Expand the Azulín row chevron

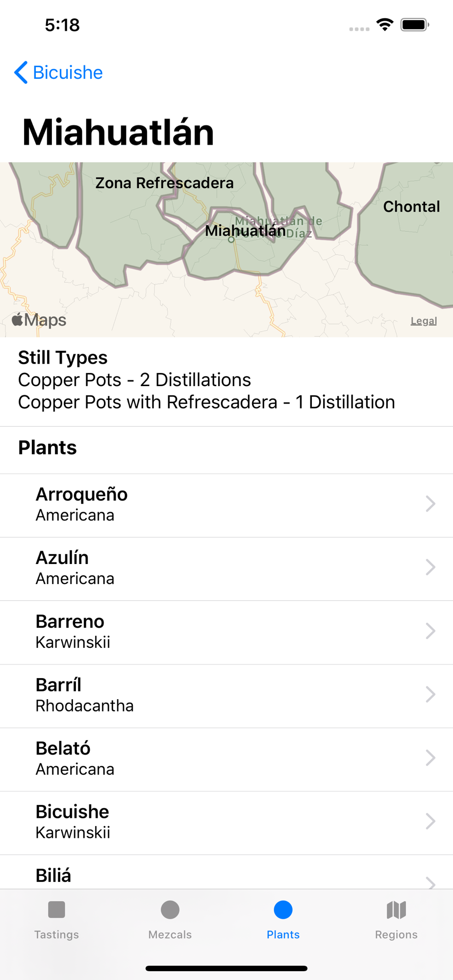pos(430,567)
